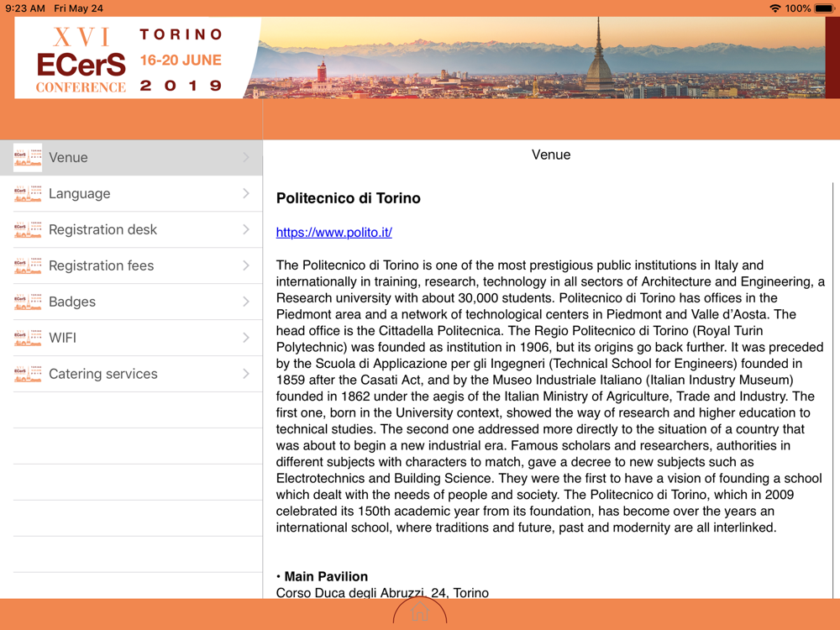Expand the Venue row chevron
The height and width of the screenshot is (630, 840).
pos(246,157)
